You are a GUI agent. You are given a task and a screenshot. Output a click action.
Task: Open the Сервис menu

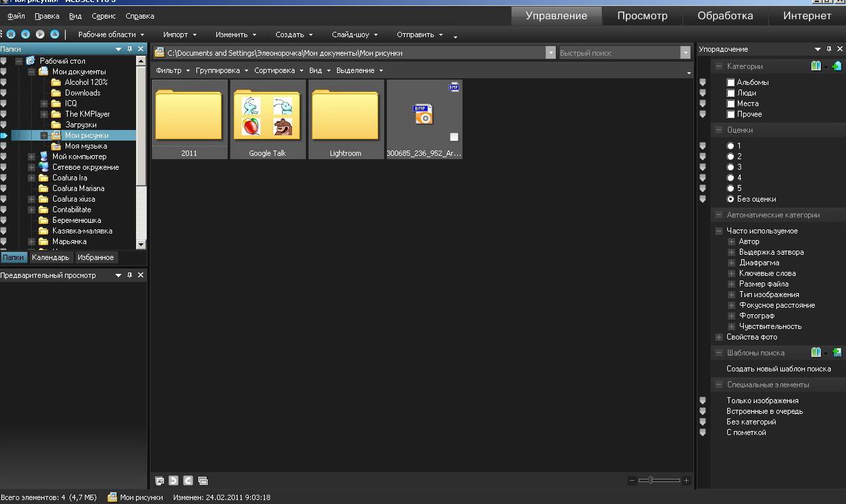point(104,16)
